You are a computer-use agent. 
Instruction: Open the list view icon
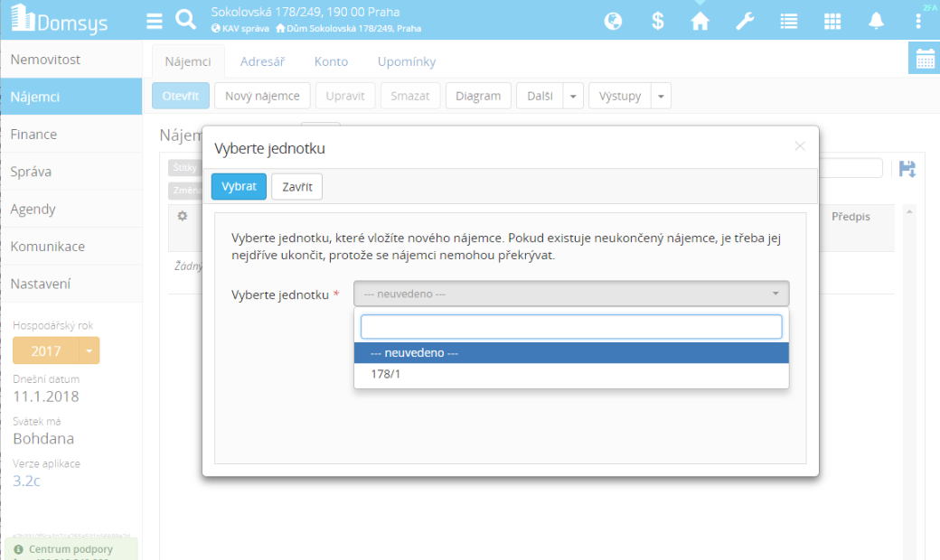[x=788, y=22]
